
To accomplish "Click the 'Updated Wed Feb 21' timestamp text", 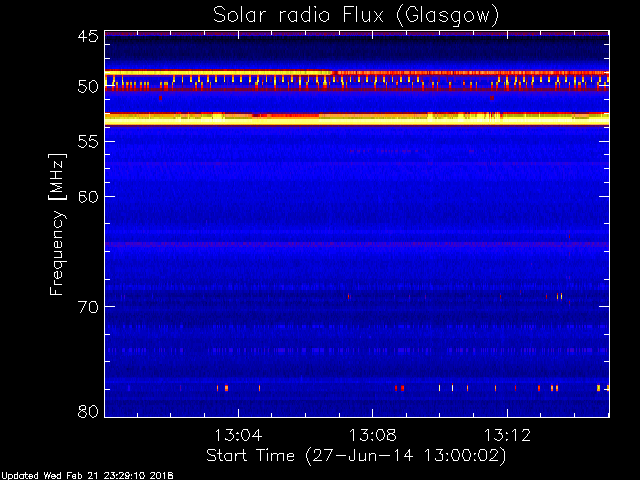I will (x=87, y=476).
